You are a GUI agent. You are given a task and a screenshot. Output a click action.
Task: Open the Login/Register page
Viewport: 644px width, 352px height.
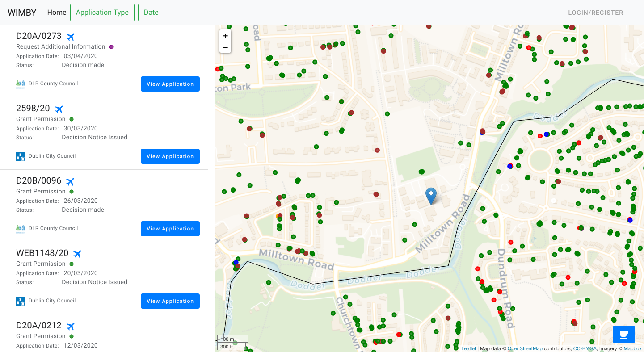click(595, 13)
